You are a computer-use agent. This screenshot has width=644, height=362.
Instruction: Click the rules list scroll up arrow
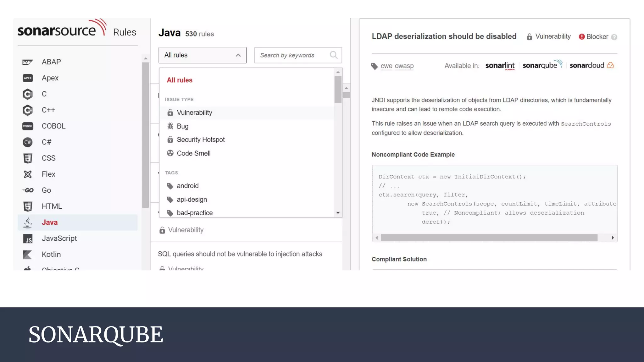pos(346,88)
